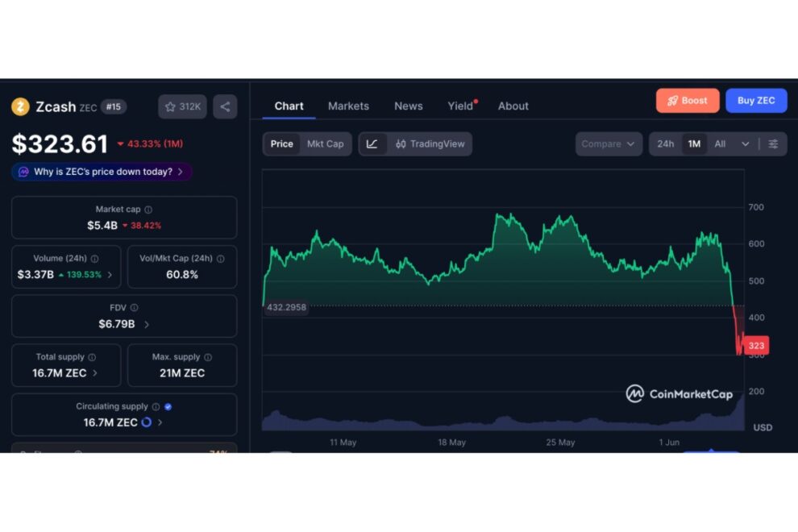The width and height of the screenshot is (798, 532).
Task: Click the circulating supply progress ring
Action: pos(147,422)
